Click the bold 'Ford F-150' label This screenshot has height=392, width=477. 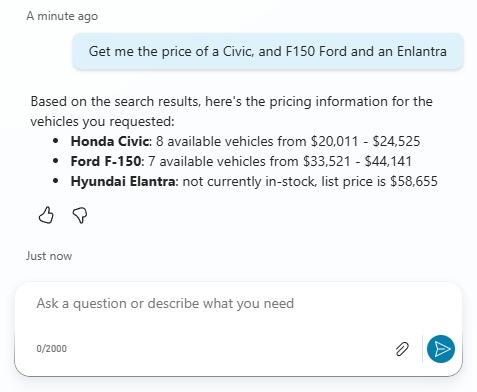(x=106, y=161)
